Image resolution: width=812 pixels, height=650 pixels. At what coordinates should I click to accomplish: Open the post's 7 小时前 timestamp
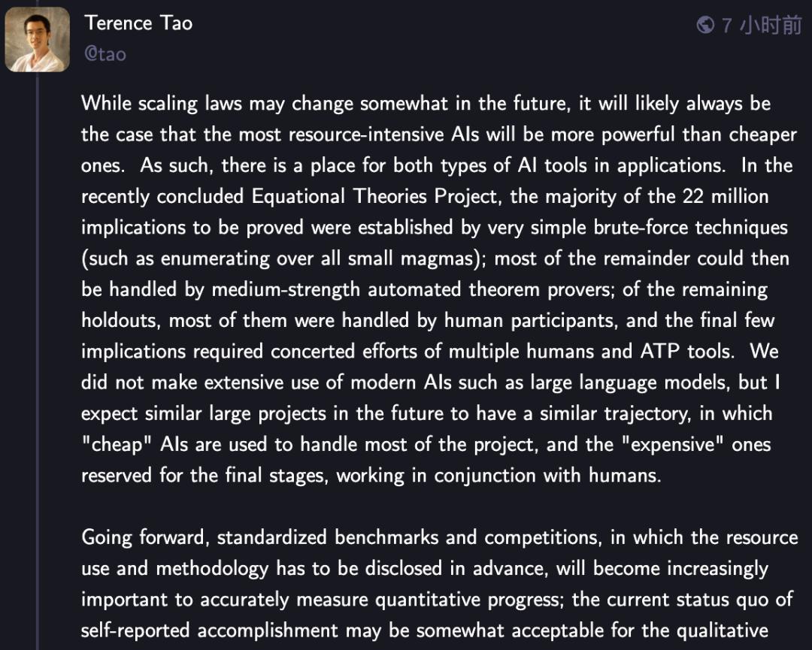pyautogui.click(x=761, y=24)
